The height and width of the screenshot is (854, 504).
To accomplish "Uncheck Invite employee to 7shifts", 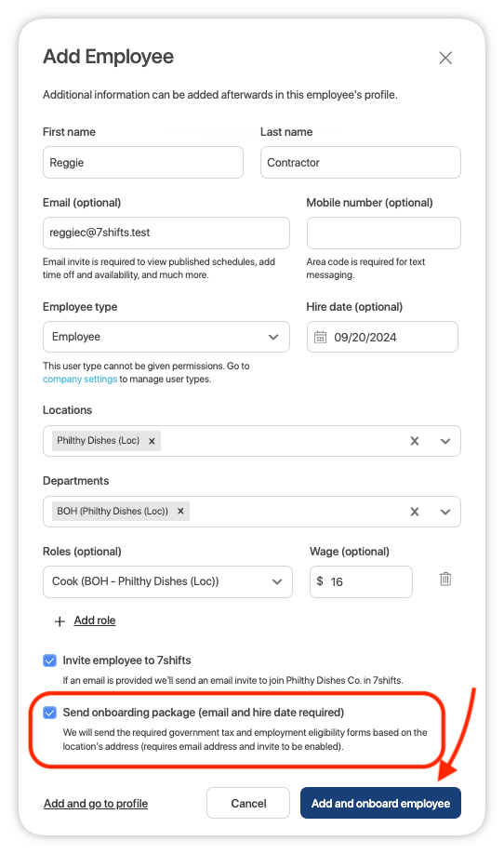I will click(x=49, y=661).
